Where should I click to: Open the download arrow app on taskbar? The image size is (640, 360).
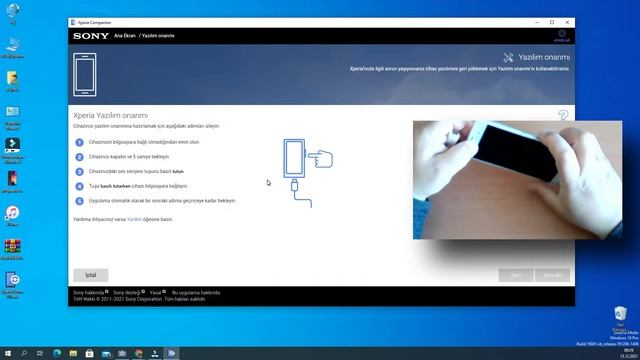click(x=155, y=353)
